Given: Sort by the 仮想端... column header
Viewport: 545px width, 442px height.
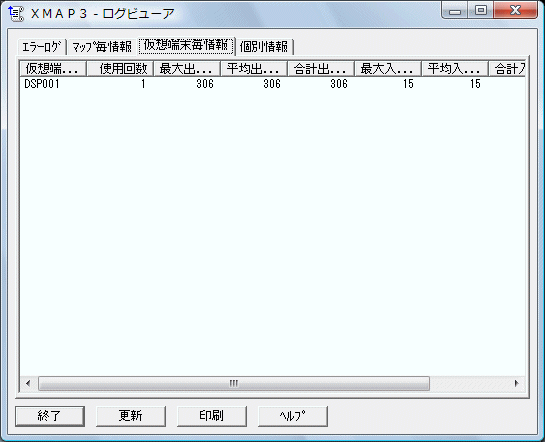Looking at the screenshot, I should (x=53, y=69).
